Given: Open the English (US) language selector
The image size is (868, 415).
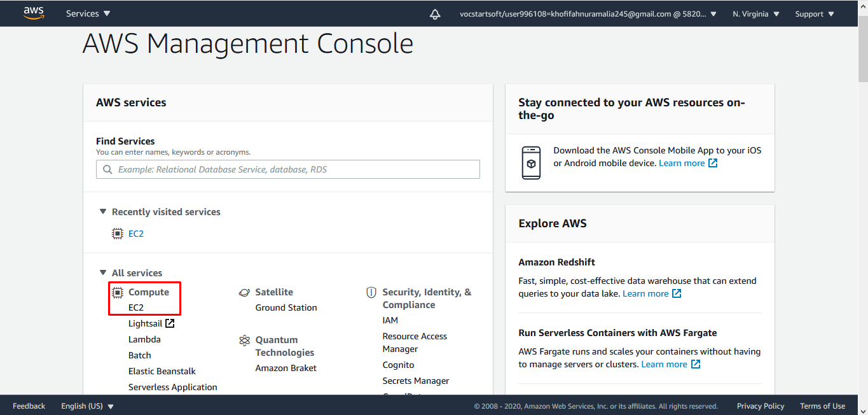Looking at the screenshot, I should (x=87, y=406).
